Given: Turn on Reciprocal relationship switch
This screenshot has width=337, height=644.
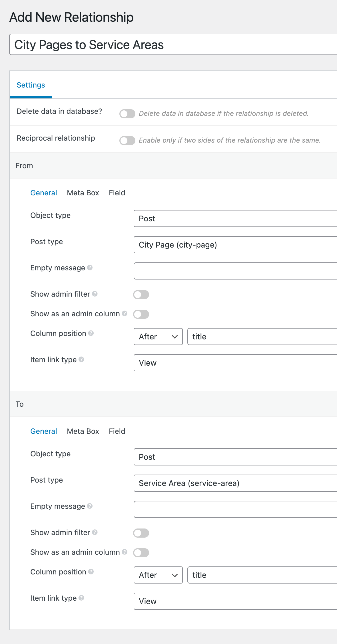Looking at the screenshot, I should click(127, 141).
